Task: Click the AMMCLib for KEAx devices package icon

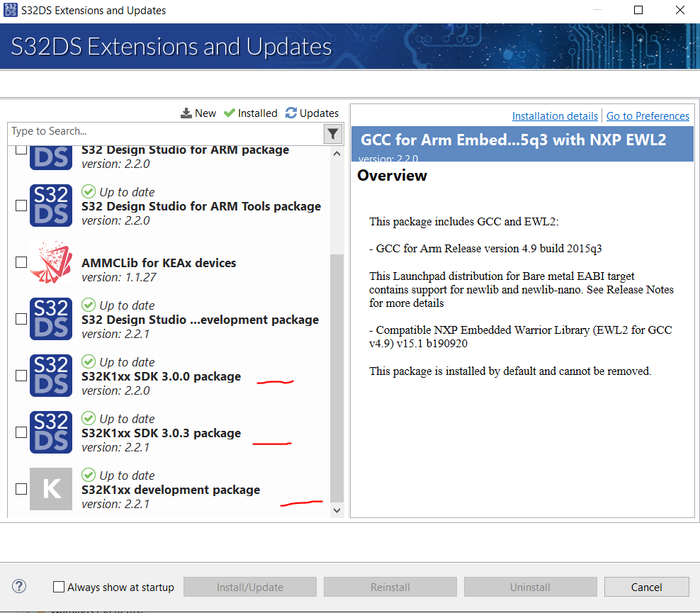Action: click(50, 262)
